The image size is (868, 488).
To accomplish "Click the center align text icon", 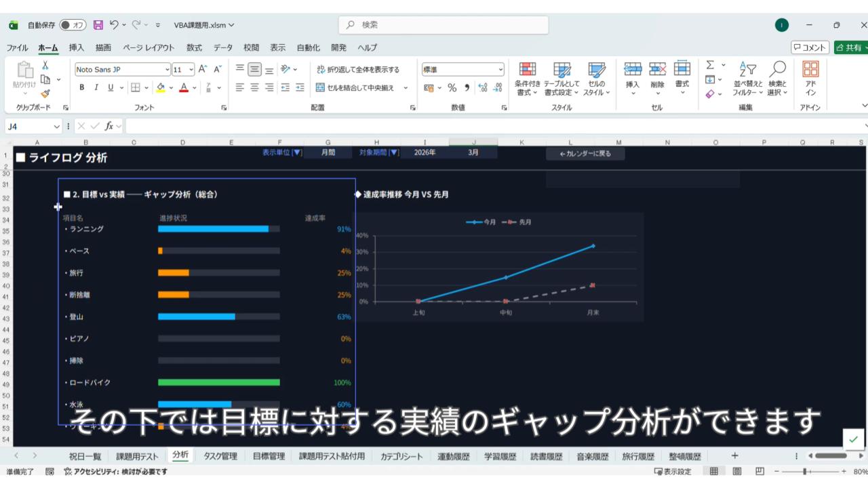I will click(254, 87).
